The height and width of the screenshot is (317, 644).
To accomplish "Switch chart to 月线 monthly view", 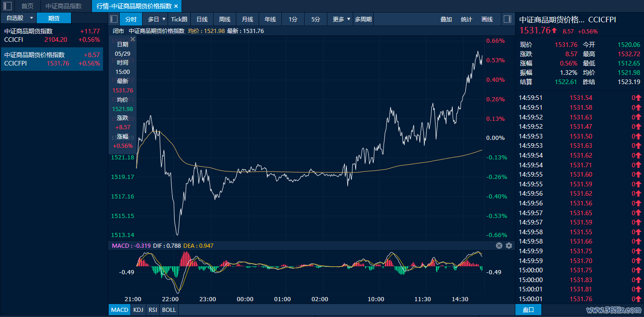I will pos(247,19).
